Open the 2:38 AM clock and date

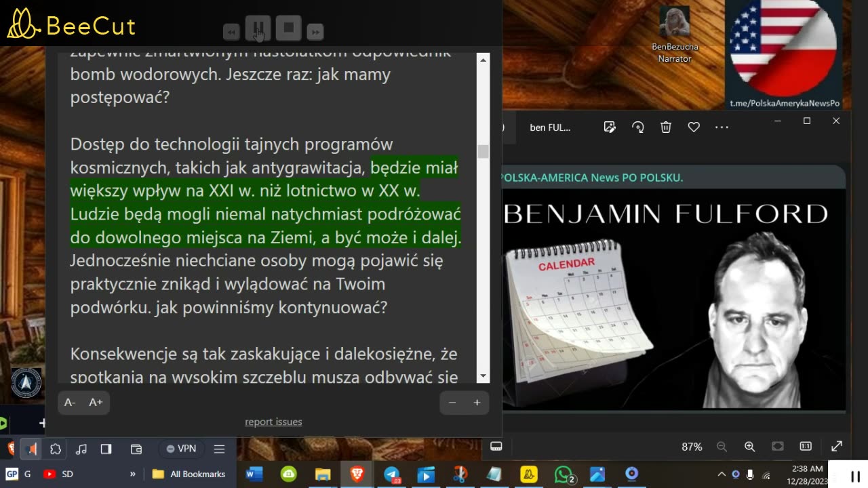(807, 474)
